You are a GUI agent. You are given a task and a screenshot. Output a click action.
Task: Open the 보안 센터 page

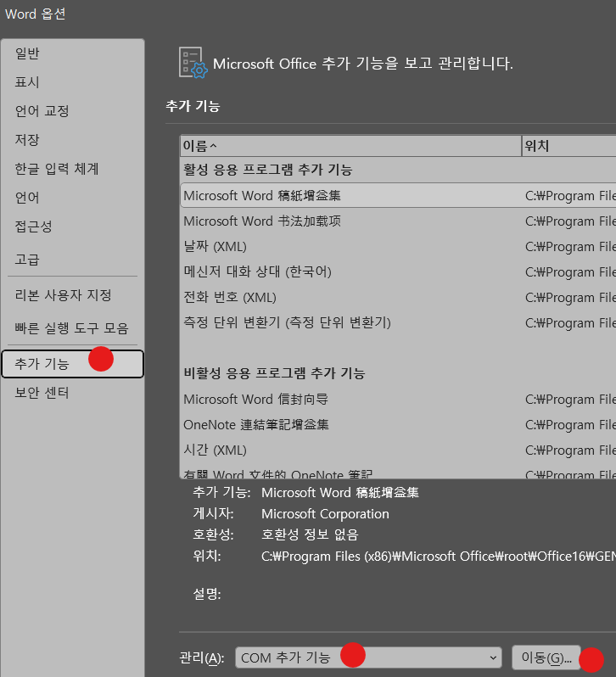click(72, 393)
